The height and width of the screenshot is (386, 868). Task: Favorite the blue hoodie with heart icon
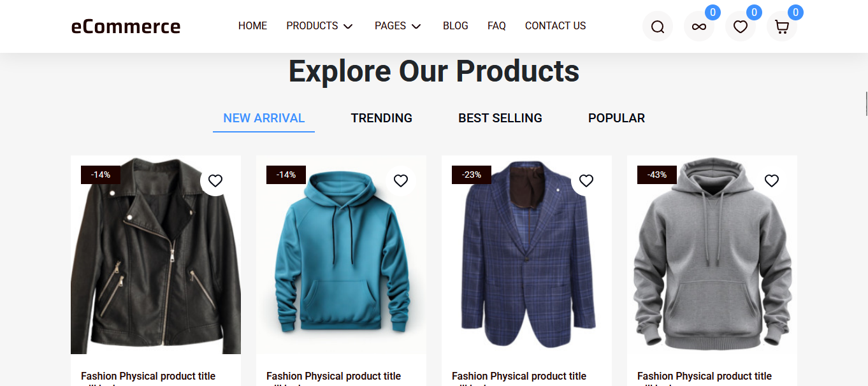(x=401, y=180)
